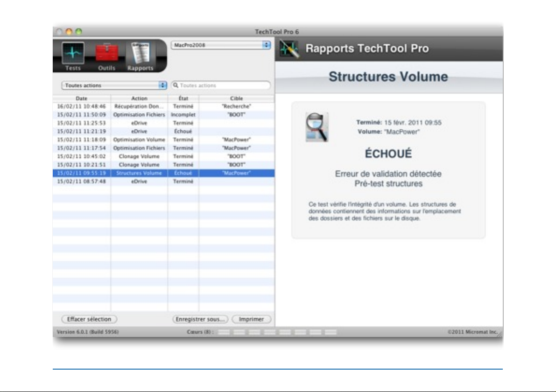Select the report dated 15/02/11 11:18:09

point(163,140)
